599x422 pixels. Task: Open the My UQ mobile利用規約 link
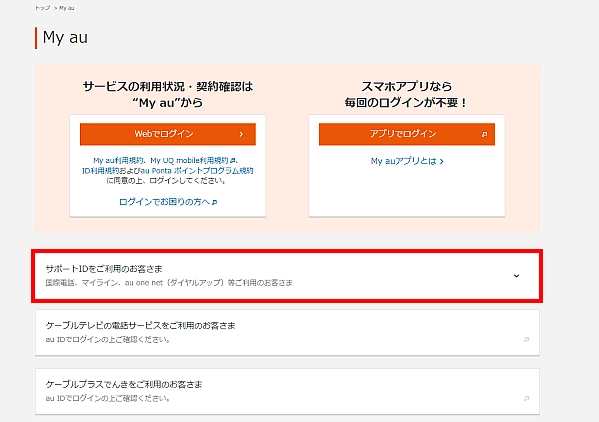(x=193, y=160)
